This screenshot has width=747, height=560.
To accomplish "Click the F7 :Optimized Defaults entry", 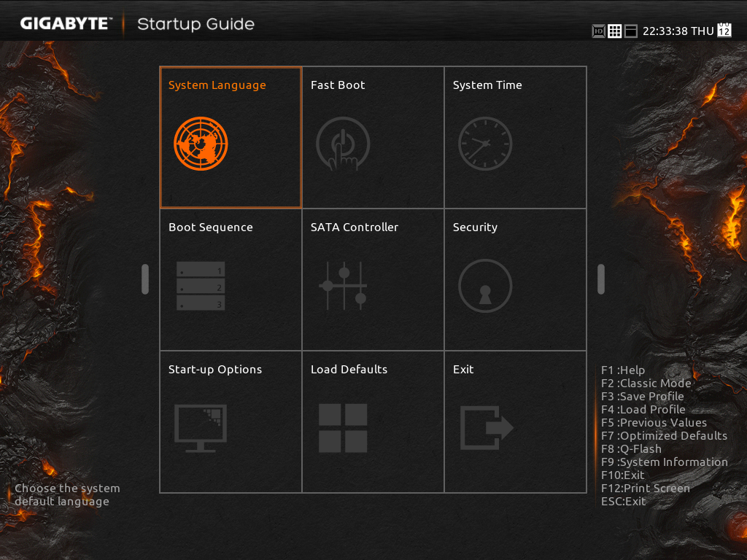I will tap(664, 436).
